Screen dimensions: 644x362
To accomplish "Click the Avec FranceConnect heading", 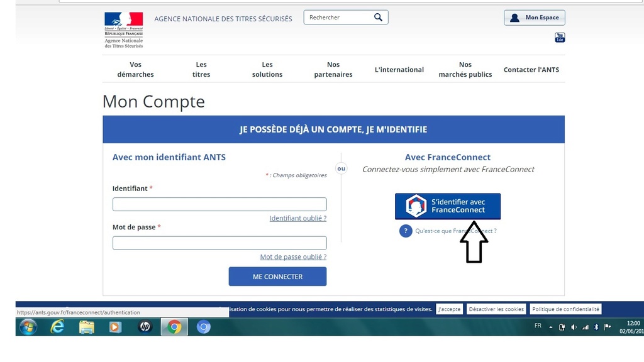I will (x=448, y=157).
